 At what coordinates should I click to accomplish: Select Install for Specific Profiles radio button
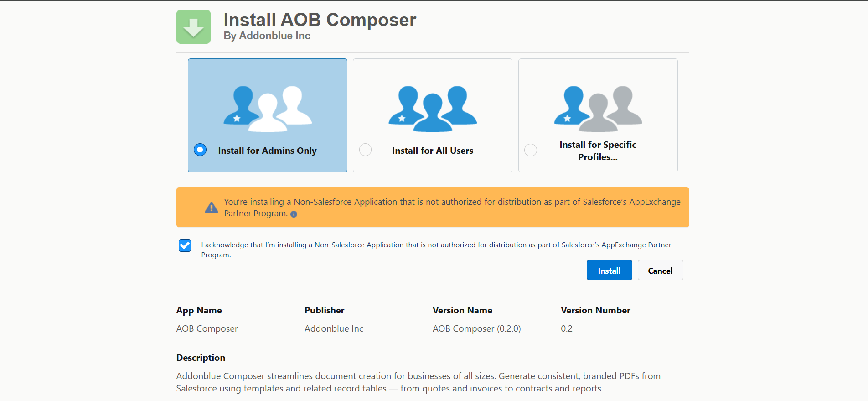tap(531, 150)
